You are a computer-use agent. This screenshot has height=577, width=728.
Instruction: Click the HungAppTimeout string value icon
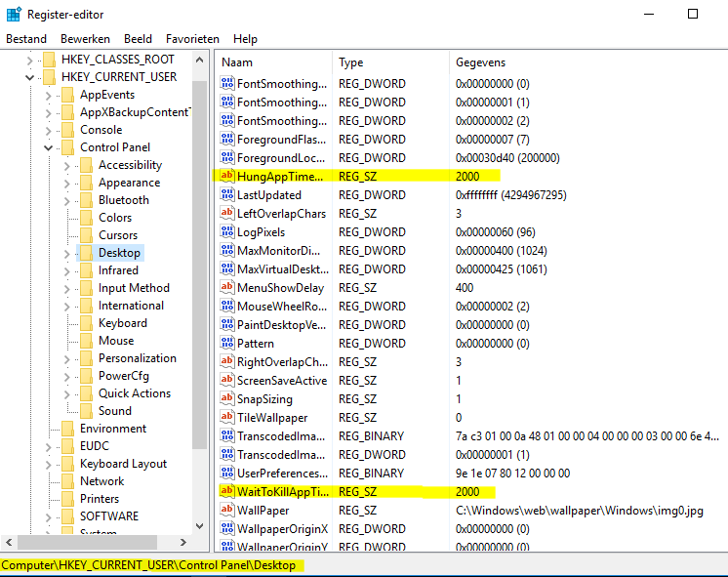pyautogui.click(x=227, y=176)
